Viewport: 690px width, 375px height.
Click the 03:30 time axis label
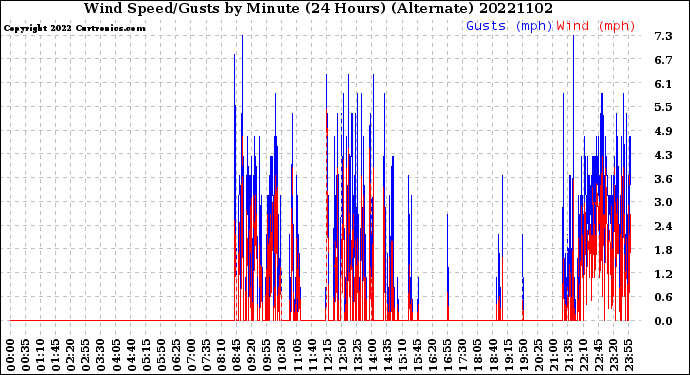coord(101,355)
